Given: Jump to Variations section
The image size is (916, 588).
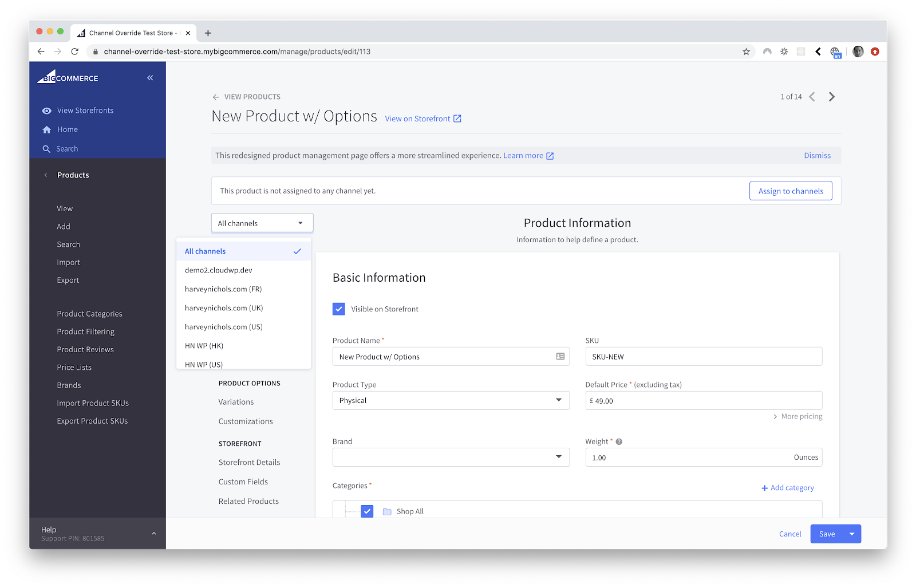Looking at the screenshot, I should pyautogui.click(x=236, y=402).
